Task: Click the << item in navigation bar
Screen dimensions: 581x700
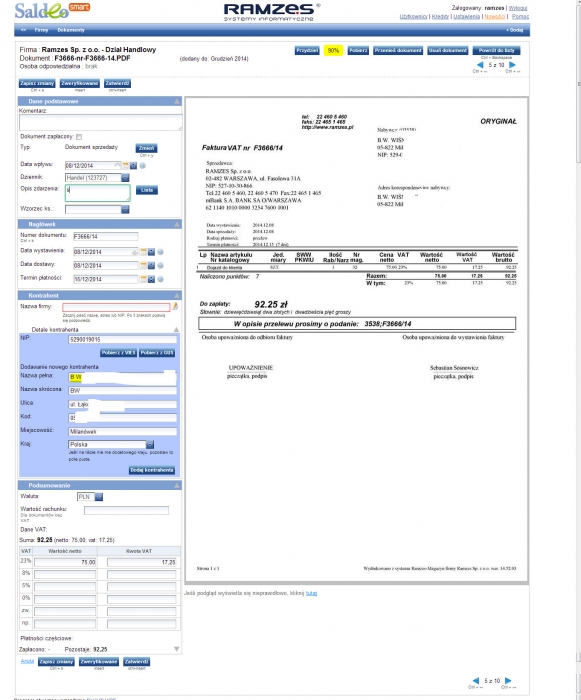Action: (x=23, y=30)
